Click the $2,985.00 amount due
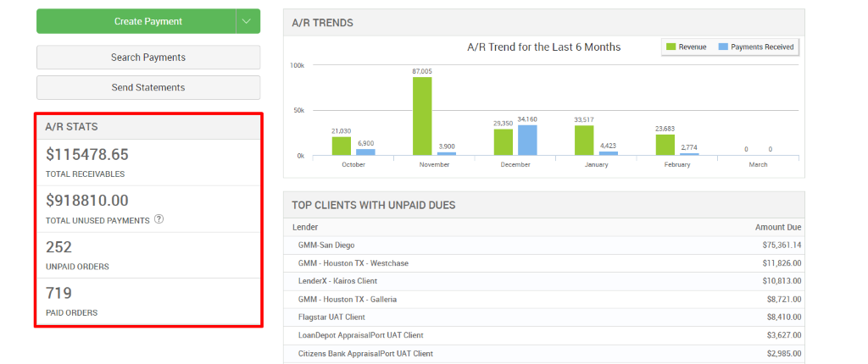The height and width of the screenshot is (364, 868). pos(783,354)
